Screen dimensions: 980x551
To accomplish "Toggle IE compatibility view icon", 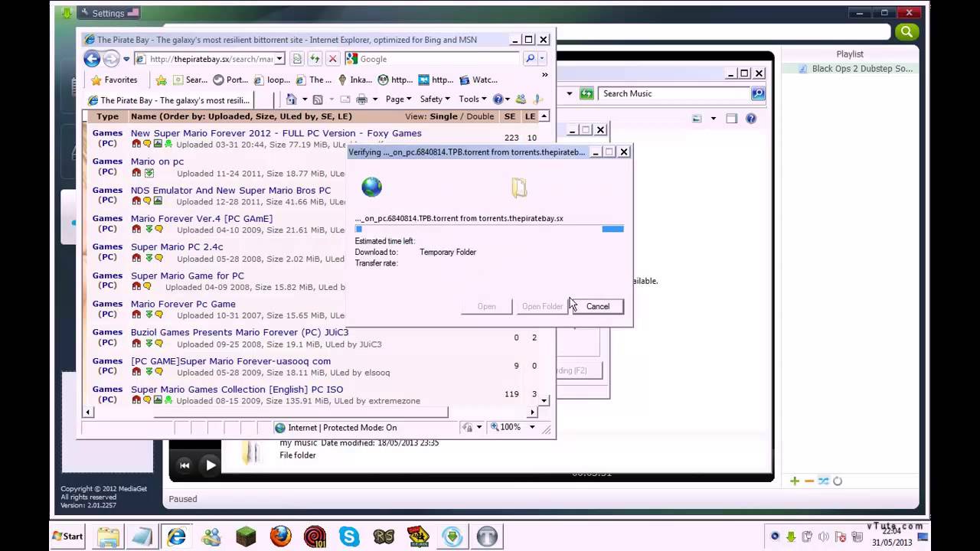I will click(x=297, y=59).
